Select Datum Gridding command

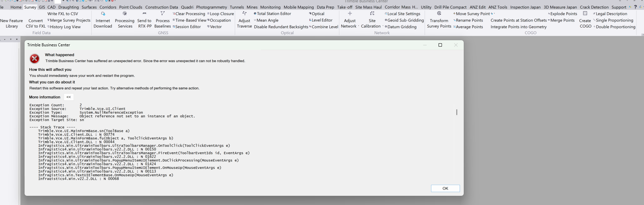click(400, 27)
